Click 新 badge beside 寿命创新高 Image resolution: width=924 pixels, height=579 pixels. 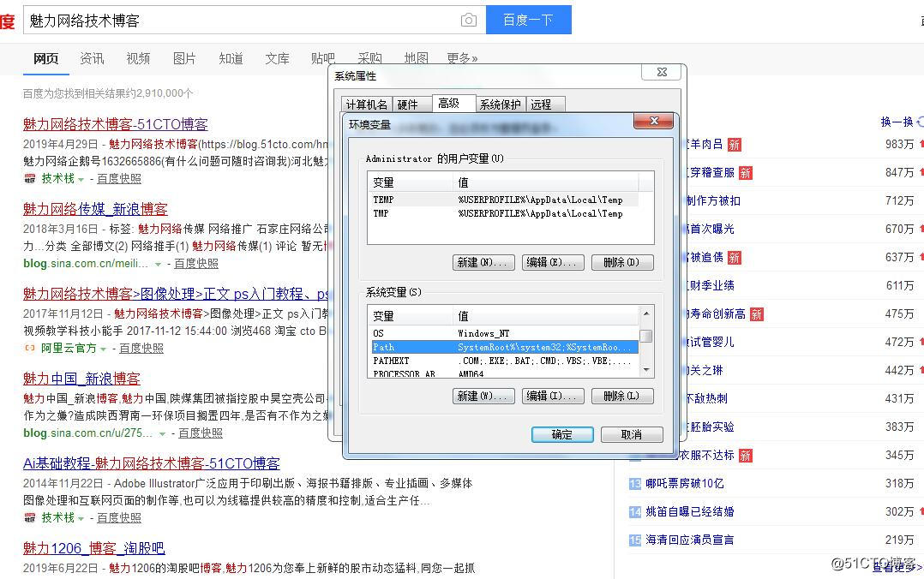(x=757, y=314)
